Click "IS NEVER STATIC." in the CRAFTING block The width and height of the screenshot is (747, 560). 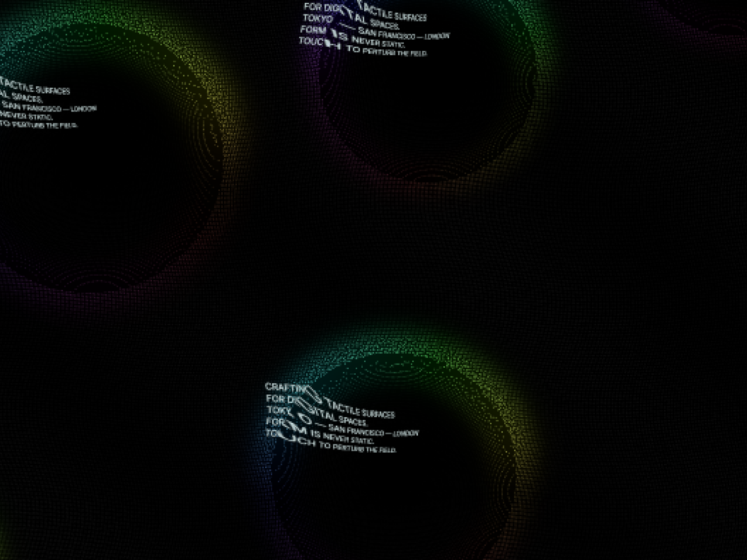tap(342, 437)
